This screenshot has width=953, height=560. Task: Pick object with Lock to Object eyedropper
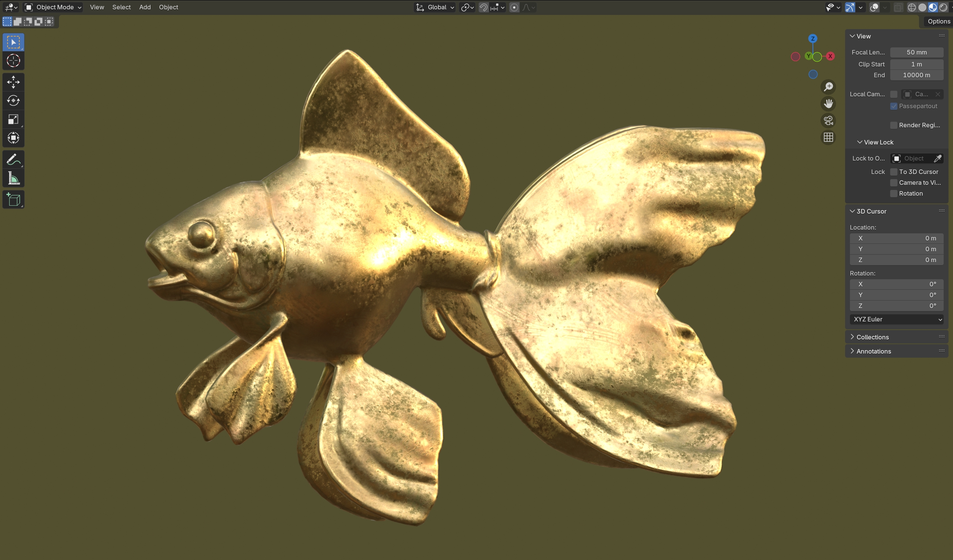[937, 158]
